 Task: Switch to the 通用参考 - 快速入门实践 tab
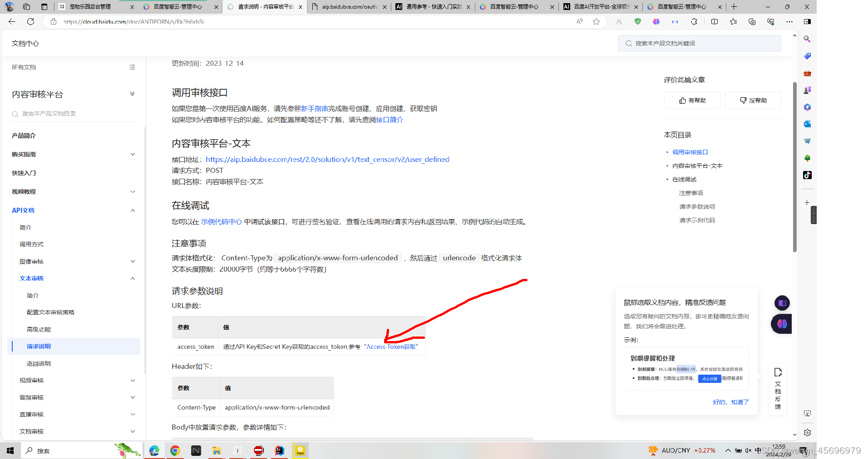click(x=434, y=7)
